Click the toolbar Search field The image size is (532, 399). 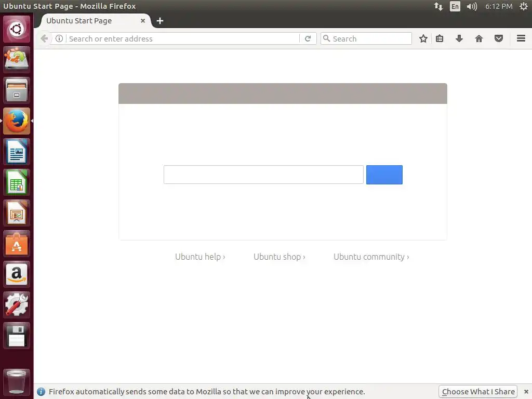point(366,38)
